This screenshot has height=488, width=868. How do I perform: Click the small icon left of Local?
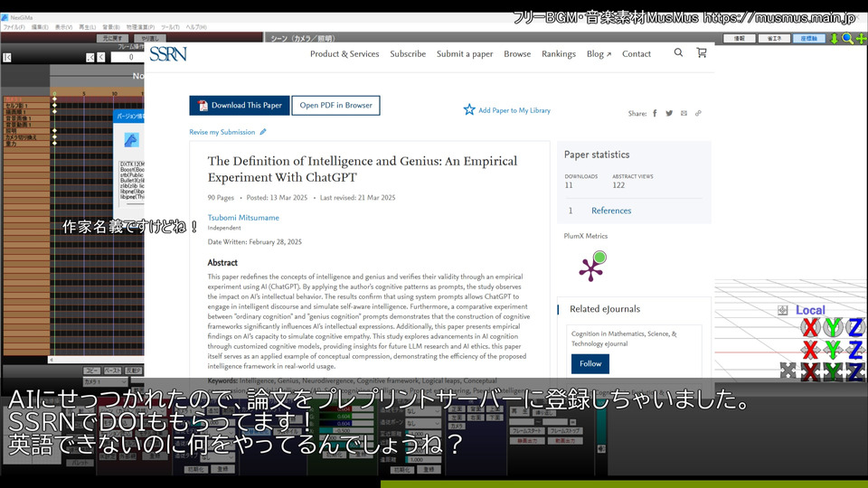(x=783, y=310)
